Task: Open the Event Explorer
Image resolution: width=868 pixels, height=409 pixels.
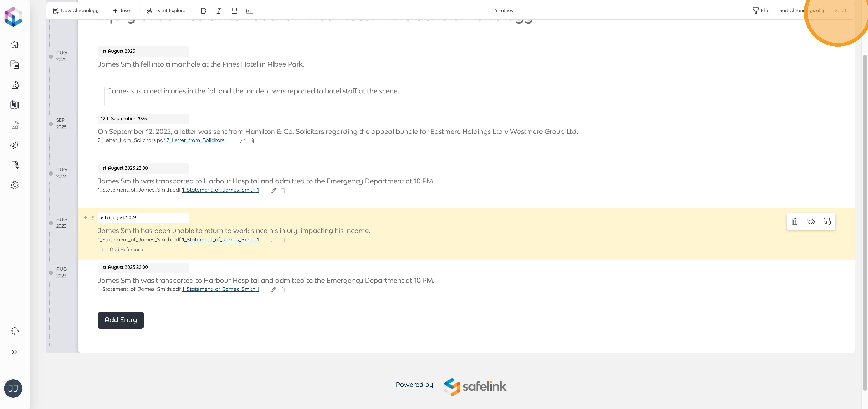Action: (167, 10)
